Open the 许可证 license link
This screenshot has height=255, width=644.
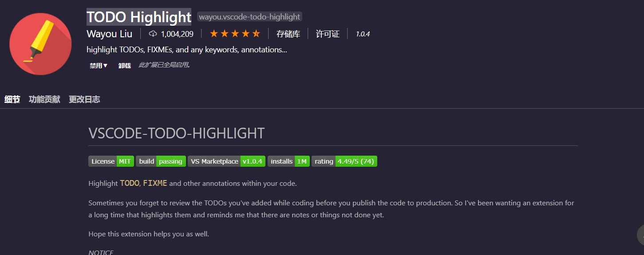(x=328, y=34)
